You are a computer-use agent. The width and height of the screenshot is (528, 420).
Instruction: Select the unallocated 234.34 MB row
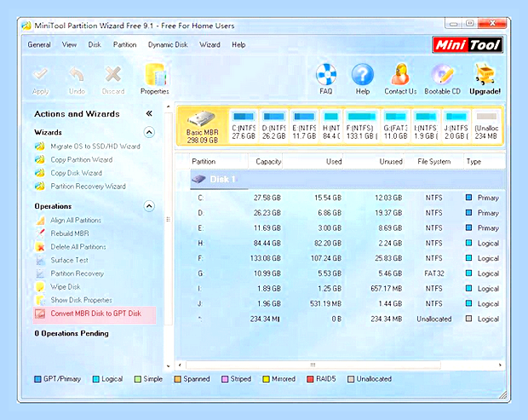347,319
